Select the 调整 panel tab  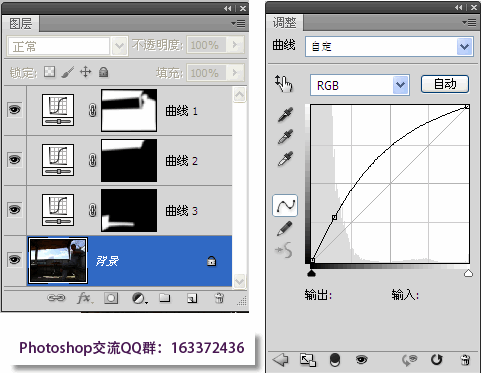(284, 23)
